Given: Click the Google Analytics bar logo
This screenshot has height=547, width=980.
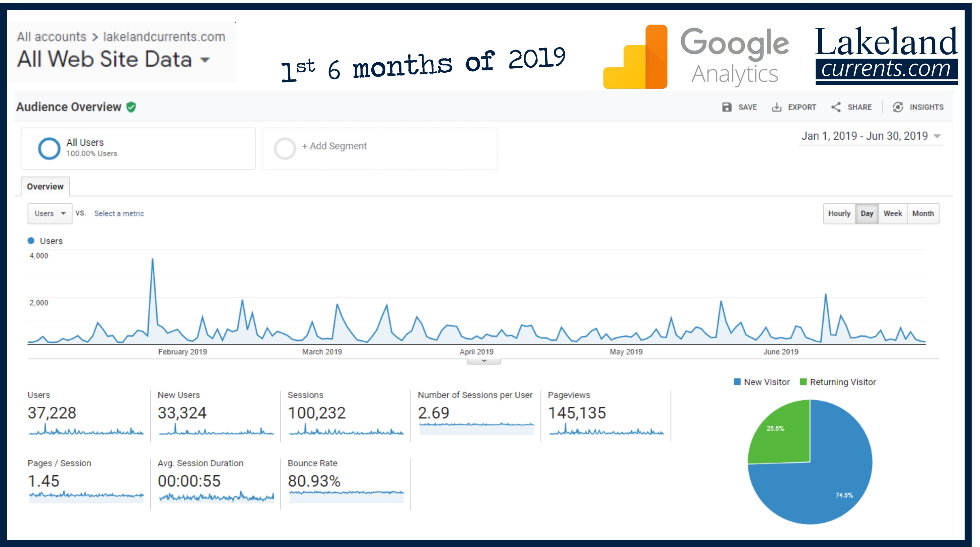Looking at the screenshot, I should point(636,57).
